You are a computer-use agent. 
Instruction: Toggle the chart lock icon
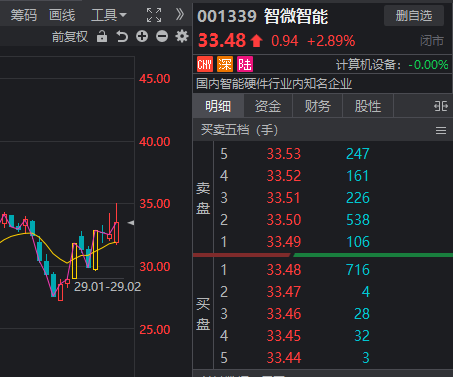[x=102, y=36]
